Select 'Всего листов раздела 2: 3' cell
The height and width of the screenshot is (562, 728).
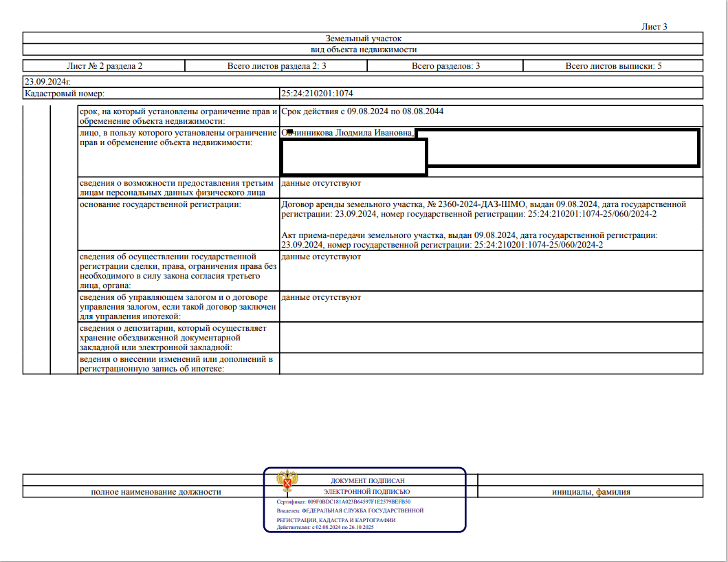pos(276,66)
